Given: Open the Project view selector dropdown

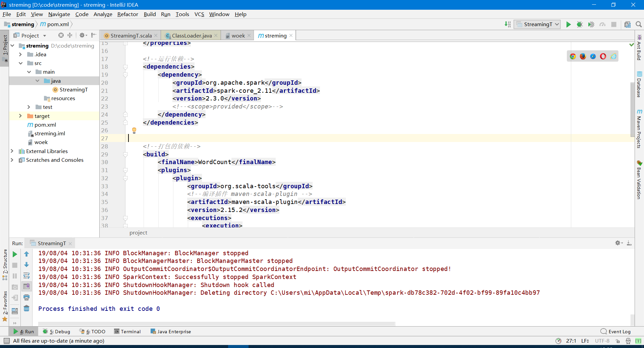Looking at the screenshot, I should pos(30,36).
